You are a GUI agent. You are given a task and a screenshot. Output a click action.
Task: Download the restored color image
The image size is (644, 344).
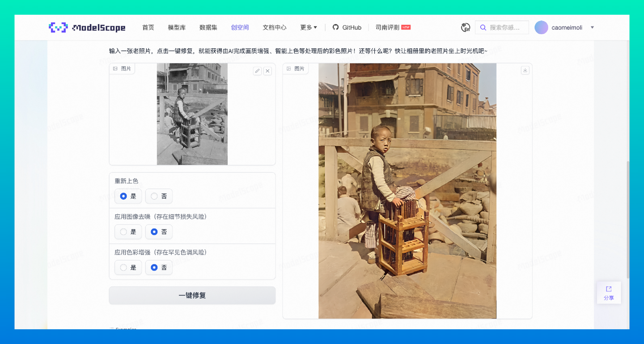[525, 70]
